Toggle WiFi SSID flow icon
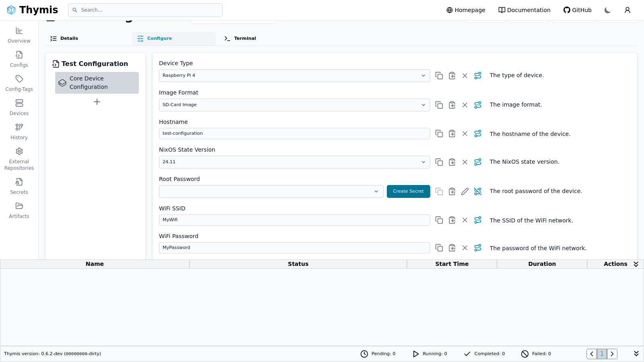The image size is (644, 362). [478, 220]
